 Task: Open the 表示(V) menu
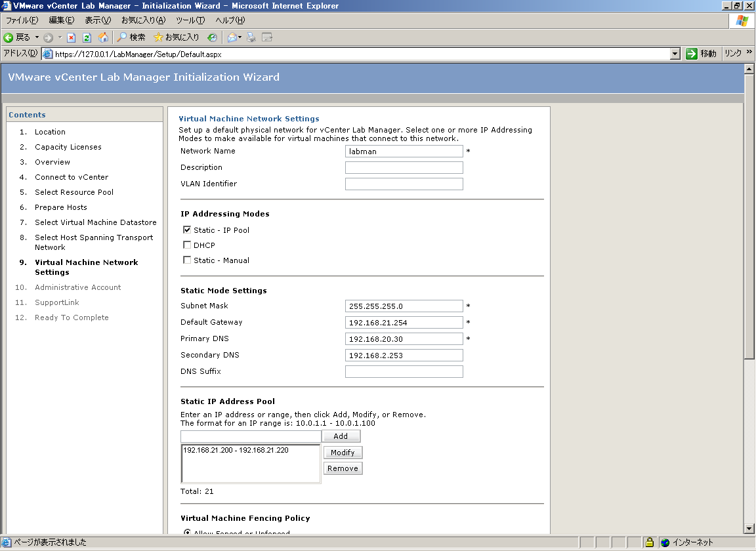pyautogui.click(x=98, y=20)
